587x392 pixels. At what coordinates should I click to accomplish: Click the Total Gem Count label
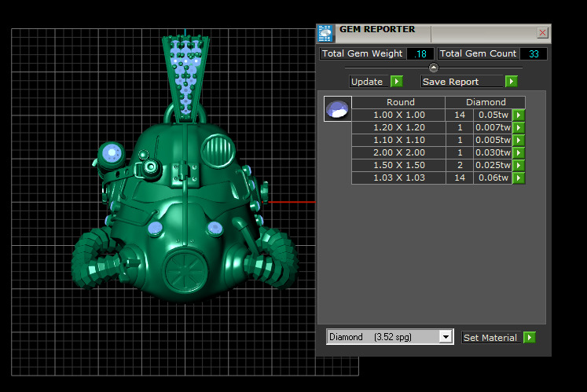[478, 53]
